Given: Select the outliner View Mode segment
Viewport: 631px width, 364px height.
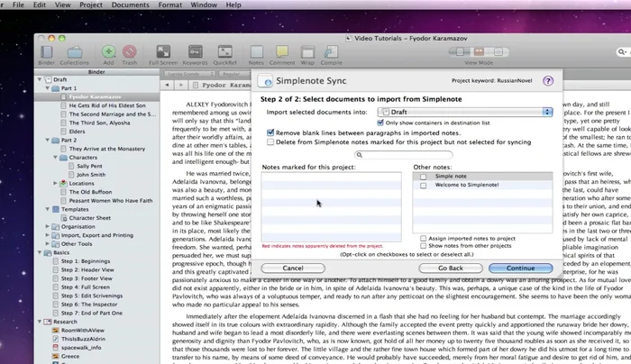Looking at the screenshot, I should coord(498,52).
